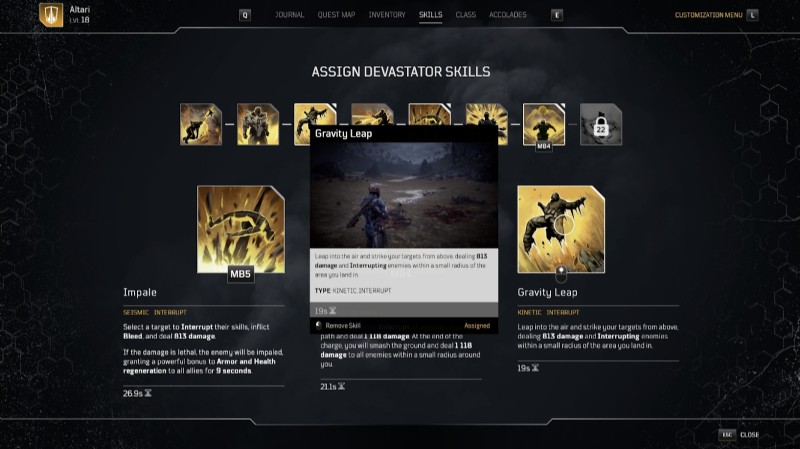This screenshot has width=800, height=449.
Task: Select the second skill icon with armored figure
Action: point(258,124)
